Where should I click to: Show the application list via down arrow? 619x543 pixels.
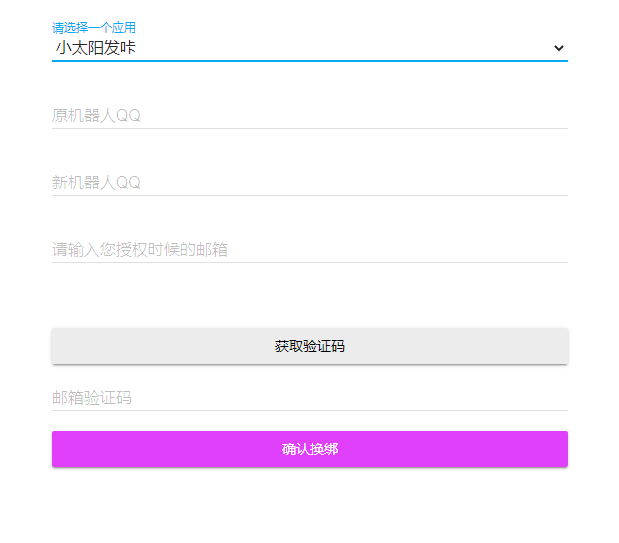(x=559, y=47)
